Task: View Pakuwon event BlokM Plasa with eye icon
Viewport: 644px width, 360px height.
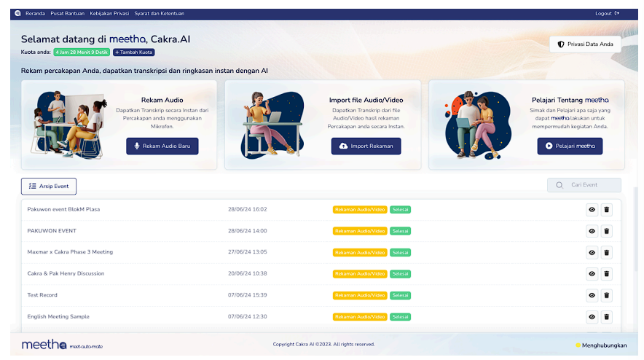Action: pos(592,210)
